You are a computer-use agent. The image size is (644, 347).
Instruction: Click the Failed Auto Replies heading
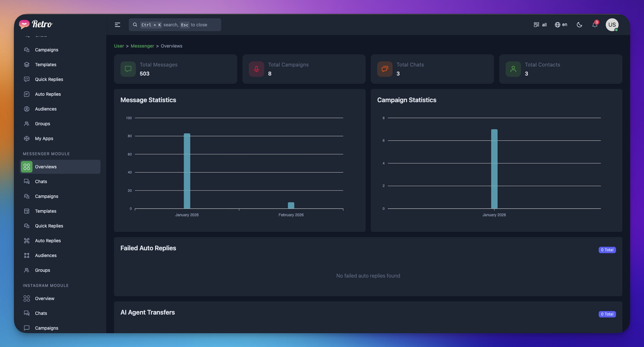click(148, 248)
